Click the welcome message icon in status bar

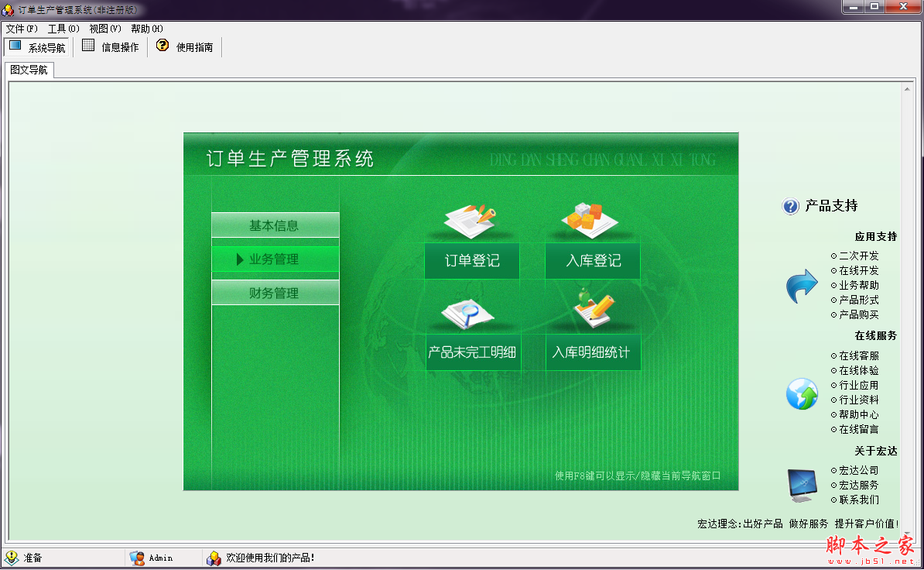click(x=214, y=558)
